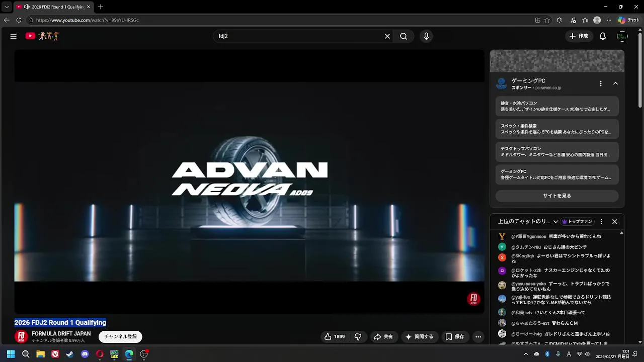This screenshot has height=362, width=644.
Task: Open chat options three-dot menu
Action: pyautogui.click(x=601, y=222)
